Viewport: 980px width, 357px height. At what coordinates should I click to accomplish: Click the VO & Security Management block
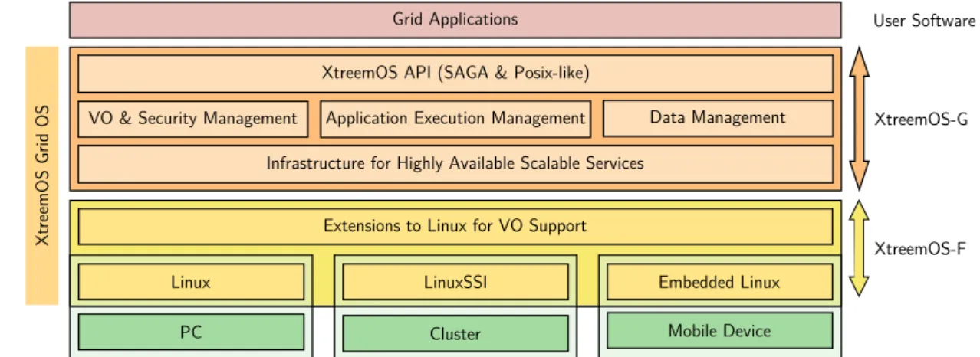point(192,119)
